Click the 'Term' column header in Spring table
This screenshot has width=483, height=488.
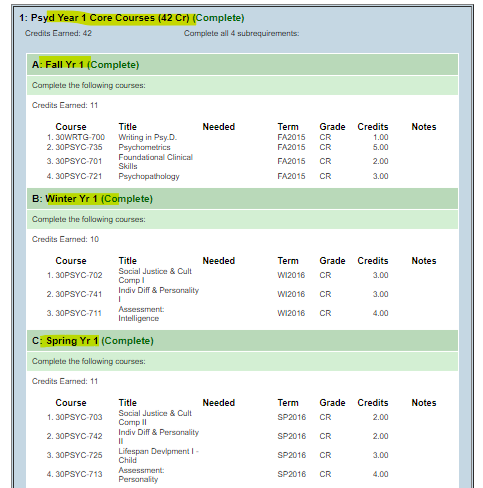288,403
